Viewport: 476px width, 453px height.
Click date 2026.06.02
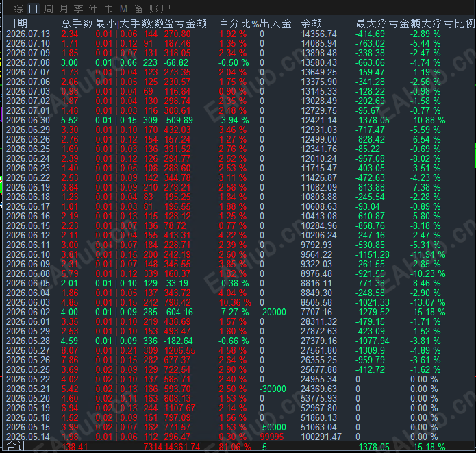(28, 312)
